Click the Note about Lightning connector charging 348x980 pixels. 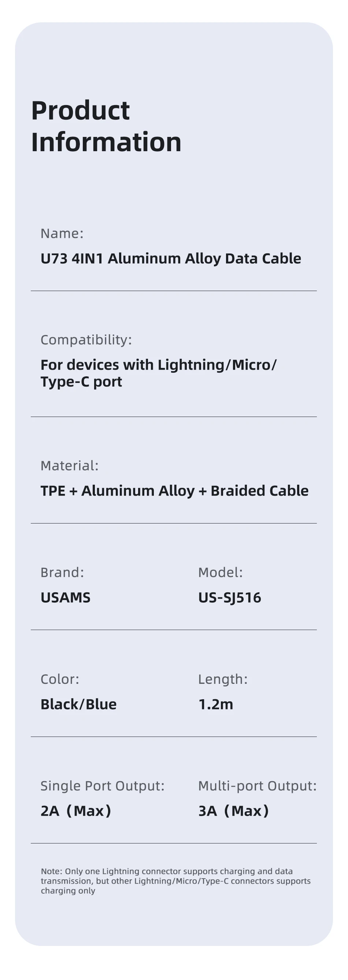175,881
